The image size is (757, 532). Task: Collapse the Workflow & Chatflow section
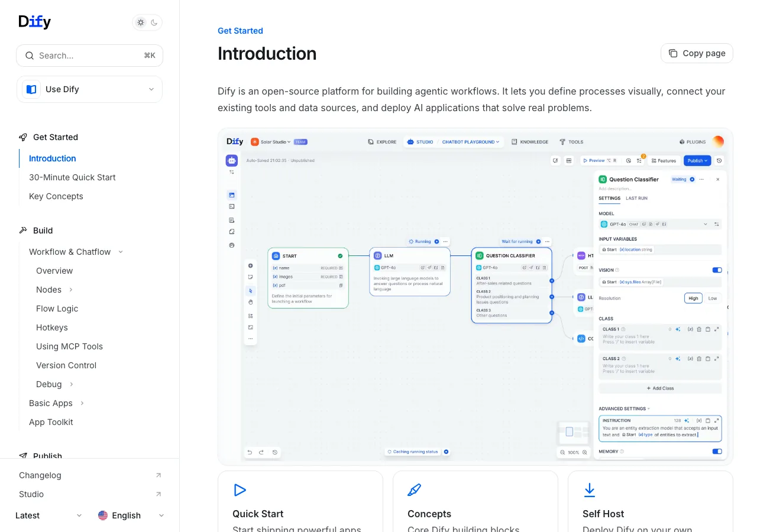pos(121,252)
